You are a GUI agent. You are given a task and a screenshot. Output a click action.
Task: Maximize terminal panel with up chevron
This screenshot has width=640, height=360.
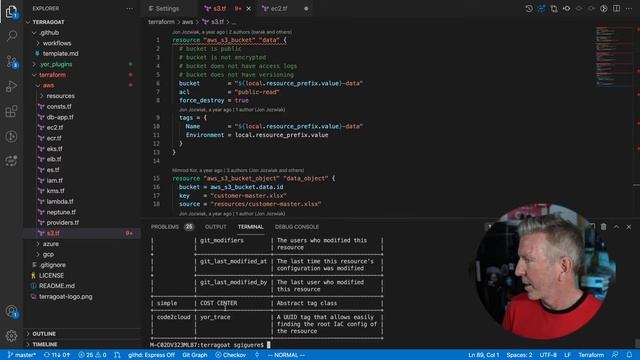pos(616,227)
